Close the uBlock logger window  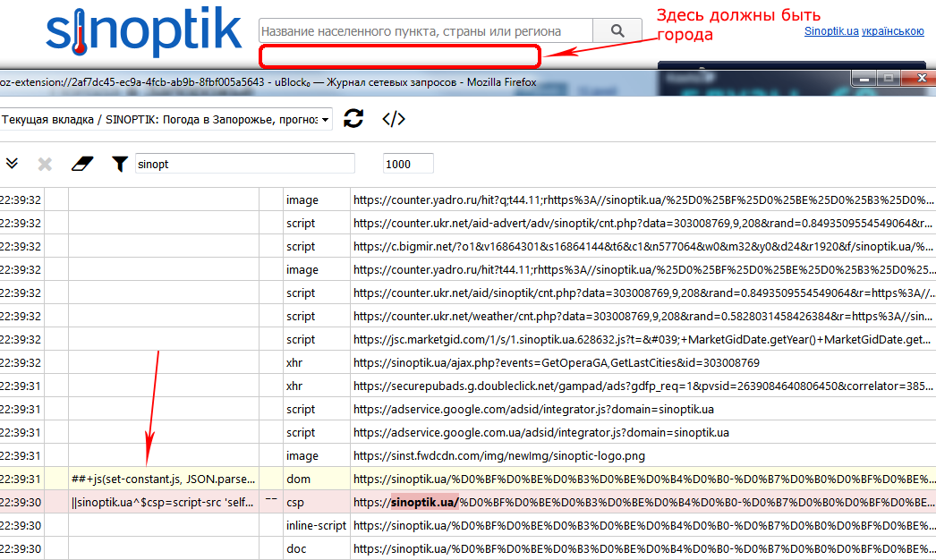point(918,78)
